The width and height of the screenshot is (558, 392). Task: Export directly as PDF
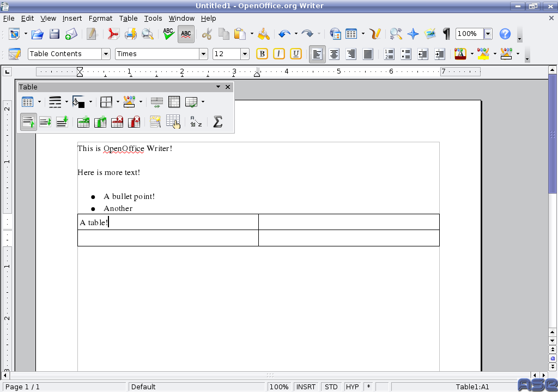pyautogui.click(x=113, y=34)
